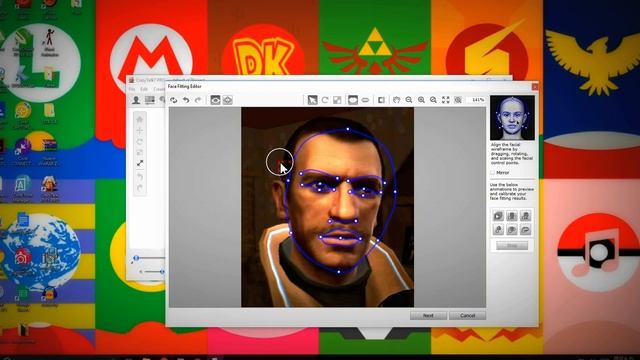Choose the arrow select tool in Face Fitting toolbar
Screen dimensions: 640x360
(x=312, y=100)
